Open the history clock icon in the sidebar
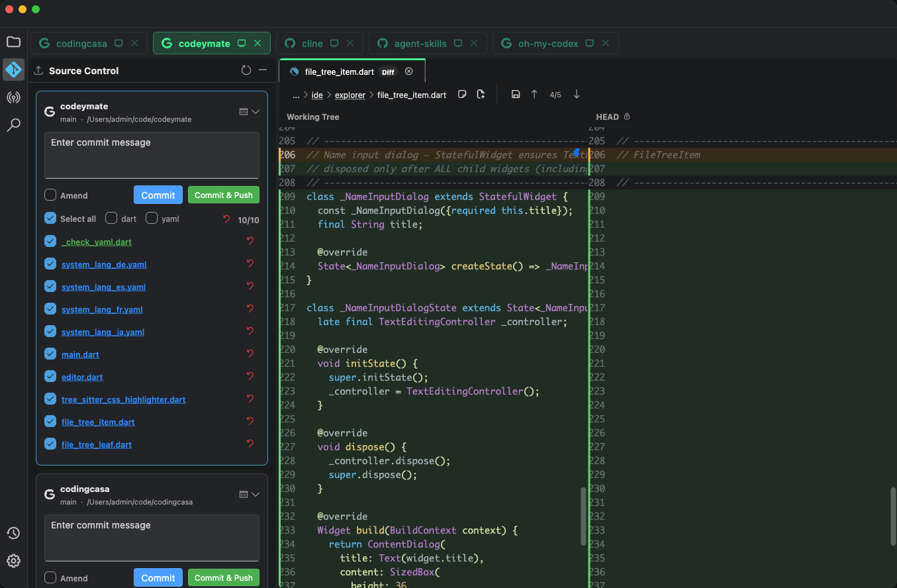897x588 pixels. pos(13,533)
